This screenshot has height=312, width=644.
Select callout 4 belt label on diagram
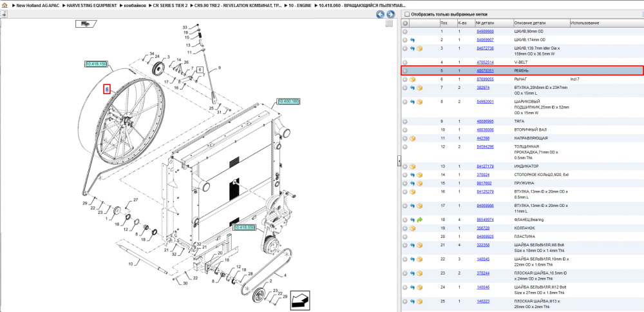coord(285,275)
